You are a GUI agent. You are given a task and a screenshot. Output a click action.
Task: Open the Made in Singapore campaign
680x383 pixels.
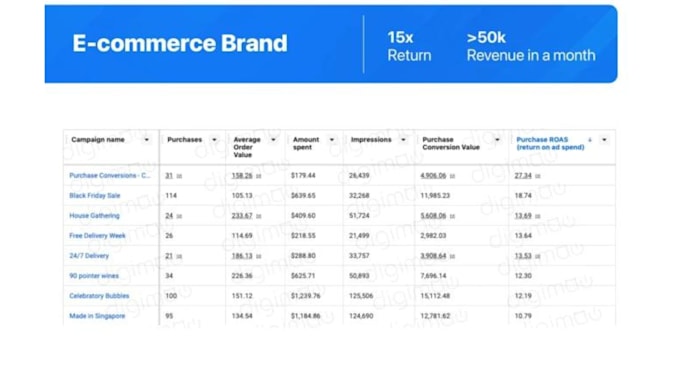[97, 316]
